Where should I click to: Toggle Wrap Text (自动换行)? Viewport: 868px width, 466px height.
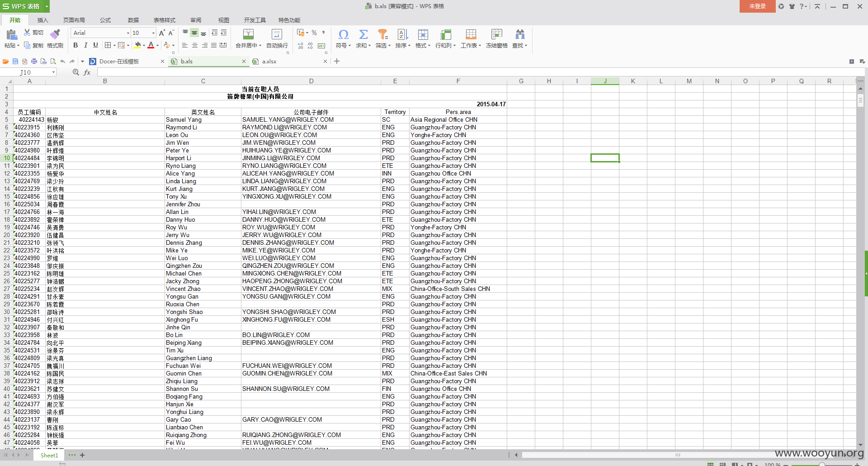277,38
